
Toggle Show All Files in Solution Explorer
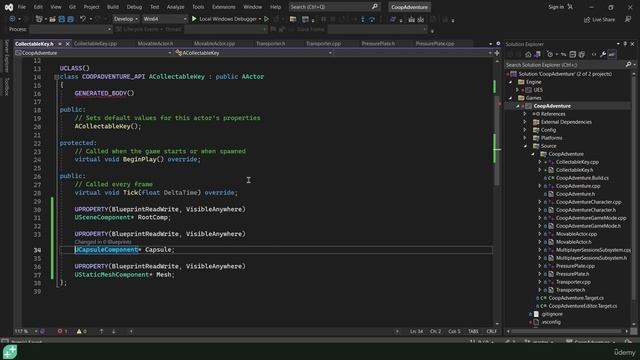coord(582,54)
